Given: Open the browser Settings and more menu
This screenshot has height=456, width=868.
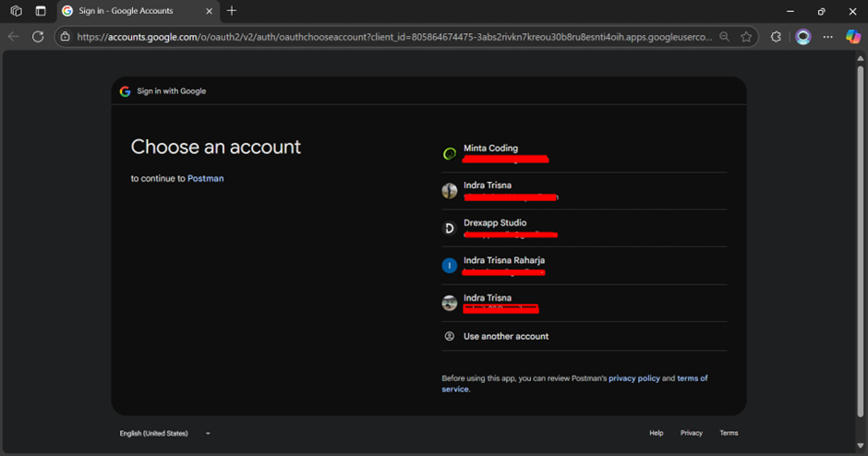Looking at the screenshot, I should tap(827, 37).
